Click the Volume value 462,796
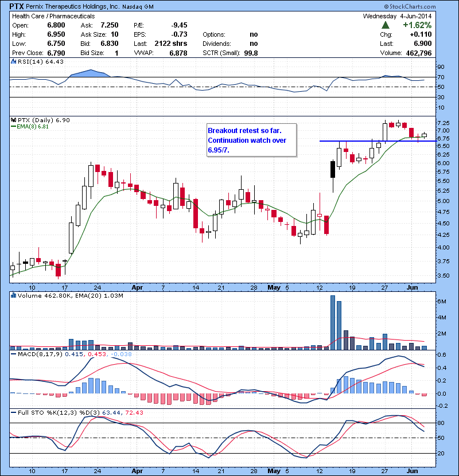The height and width of the screenshot is (476, 459). click(x=419, y=53)
